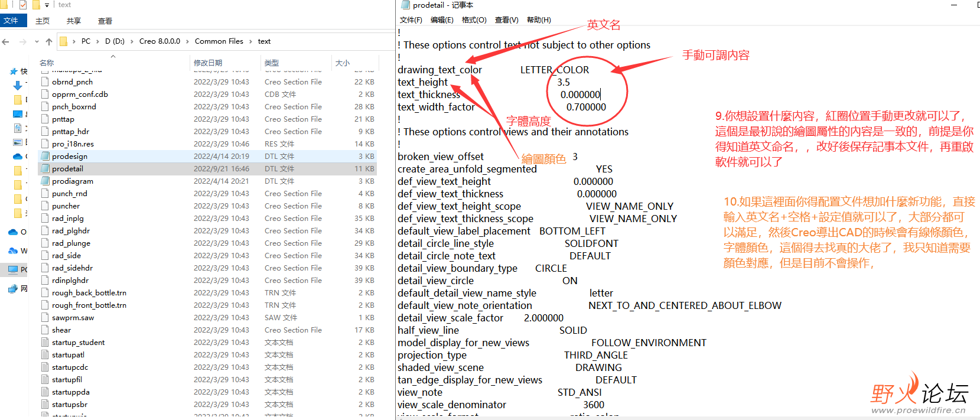Switch to the 共享 ribbon tab

pos(74,21)
